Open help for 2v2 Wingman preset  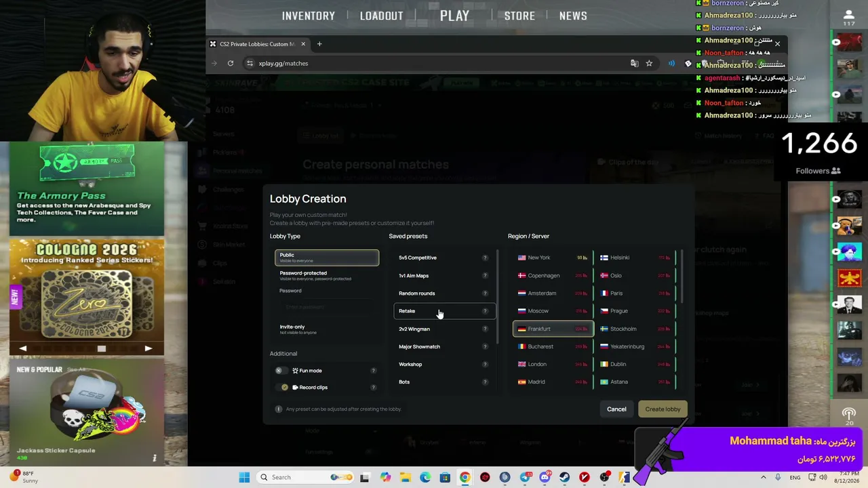[x=485, y=329]
